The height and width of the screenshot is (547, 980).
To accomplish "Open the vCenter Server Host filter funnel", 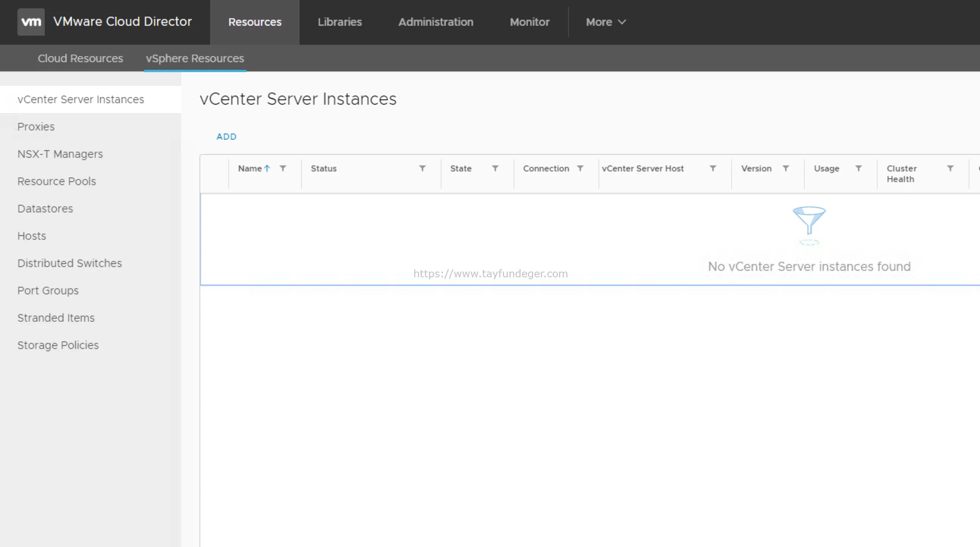I will click(x=713, y=168).
